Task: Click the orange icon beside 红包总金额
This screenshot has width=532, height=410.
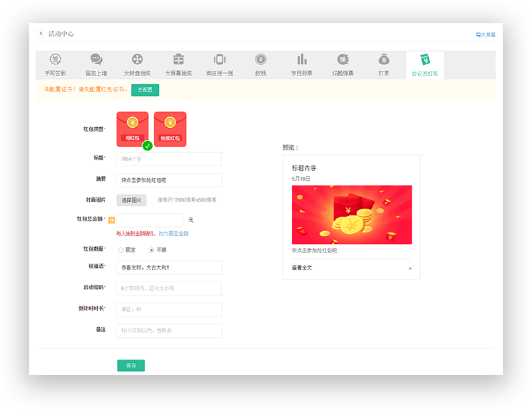Action: 111,221
